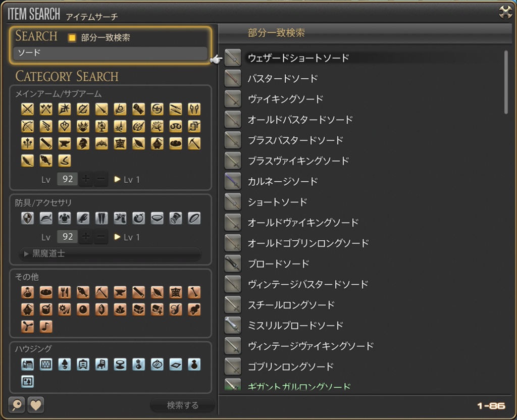Pick the medicine flask icon under その他

pyautogui.click(x=27, y=292)
